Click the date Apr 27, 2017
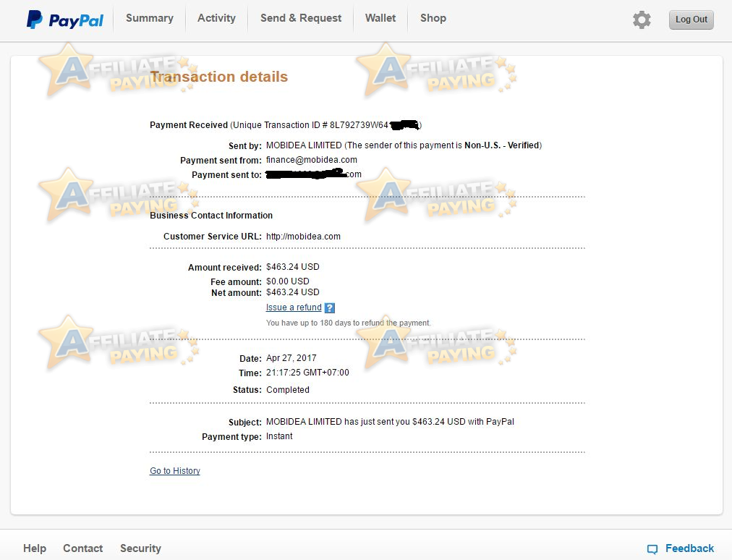 click(291, 358)
